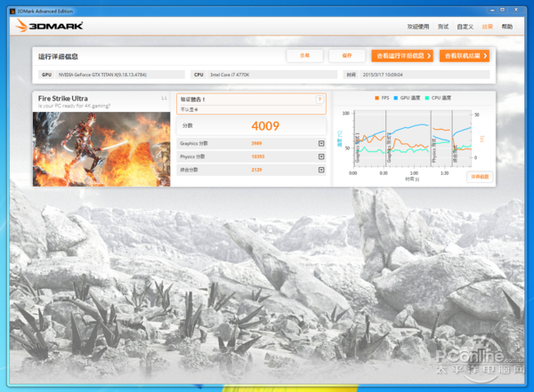
Task: Click the 详细信息 button under the chart
Action: pos(480,177)
